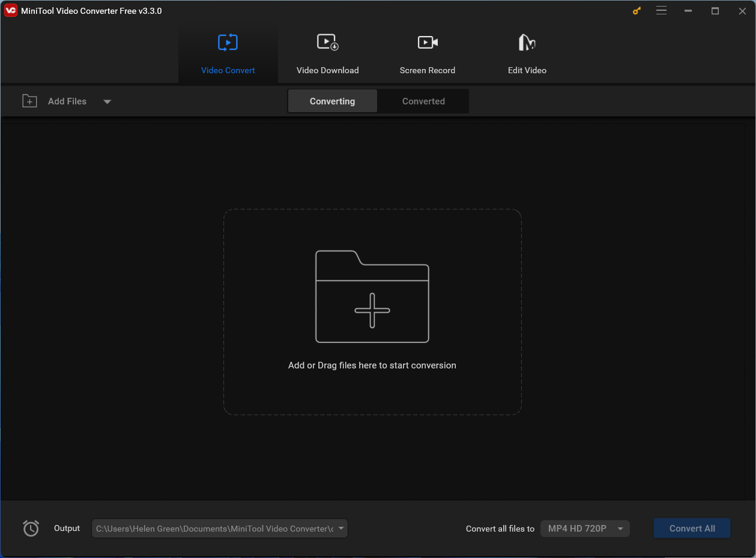Click the Output label
Viewport: 756px width, 558px height.
[x=67, y=528]
